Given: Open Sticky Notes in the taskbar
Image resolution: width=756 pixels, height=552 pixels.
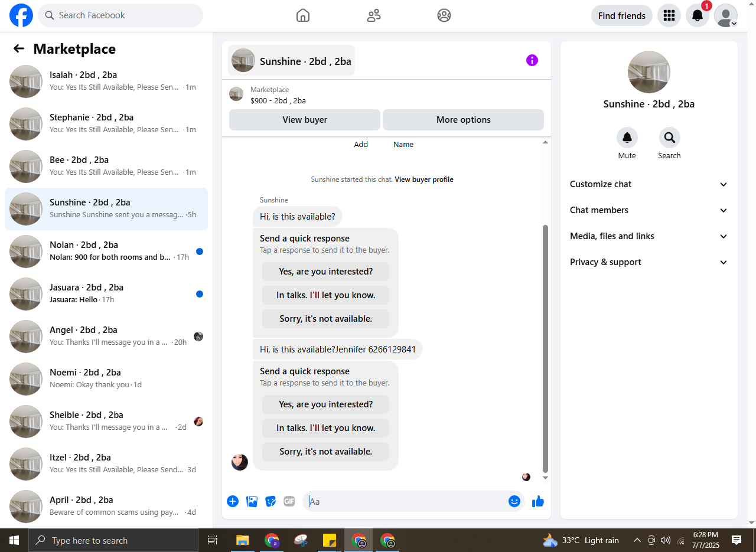Looking at the screenshot, I should pyautogui.click(x=330, y=540).
